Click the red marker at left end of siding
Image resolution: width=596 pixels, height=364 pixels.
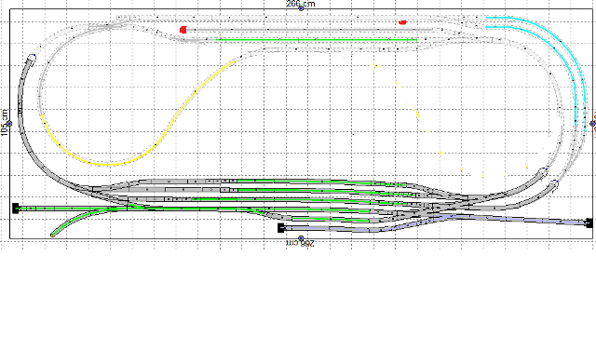[x=183, y=30]
